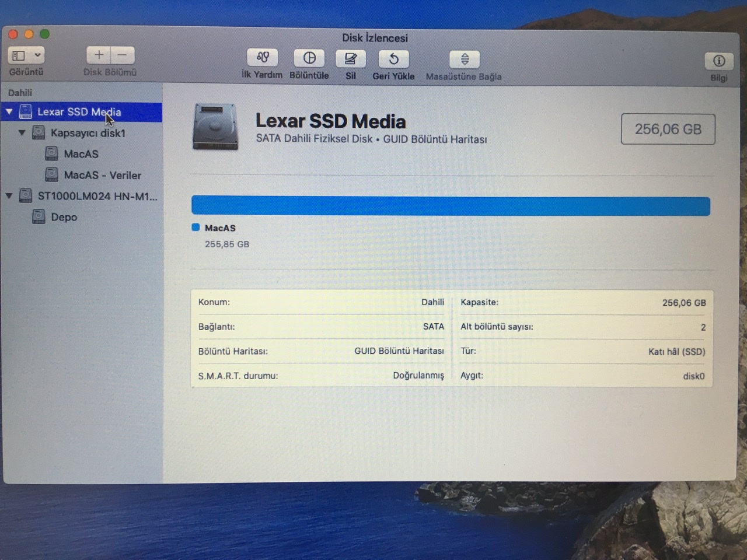Open the Bölüntüle partition tool
The width and height of the screenshot is (747, 560).
[x=309, y=58]
